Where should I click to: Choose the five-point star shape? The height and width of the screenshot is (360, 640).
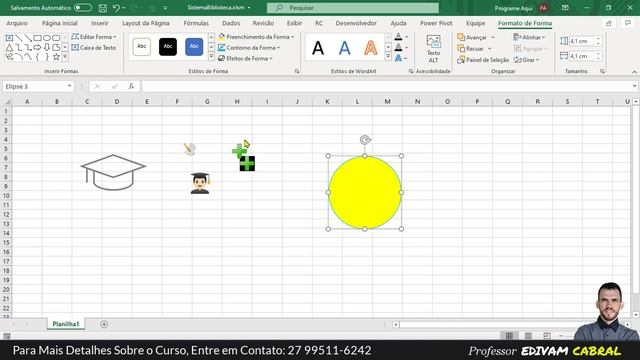(56, 57)
